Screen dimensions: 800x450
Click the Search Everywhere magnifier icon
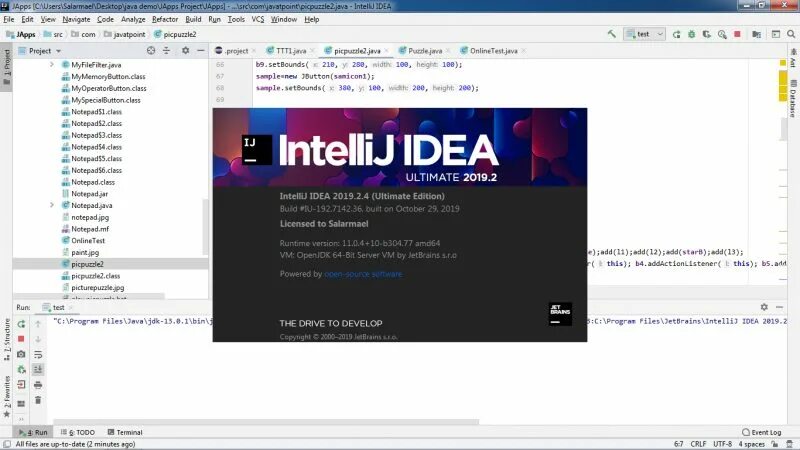click(x=791, y=34)
